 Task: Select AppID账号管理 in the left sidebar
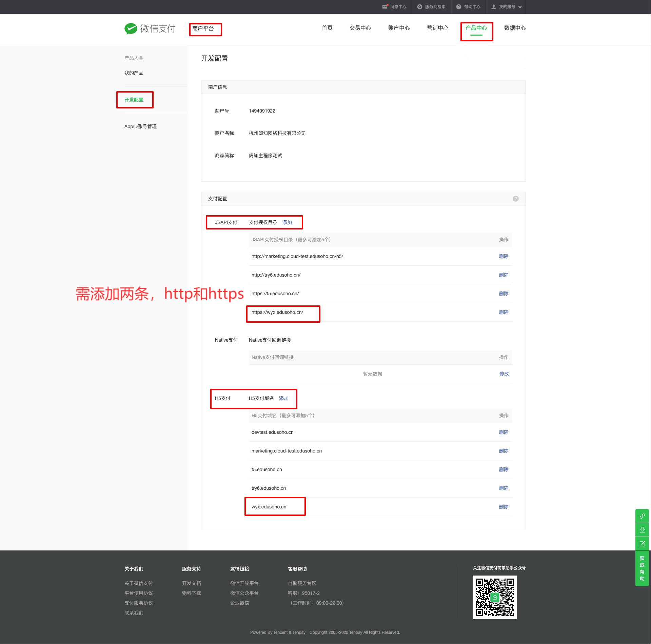(140, 126)
